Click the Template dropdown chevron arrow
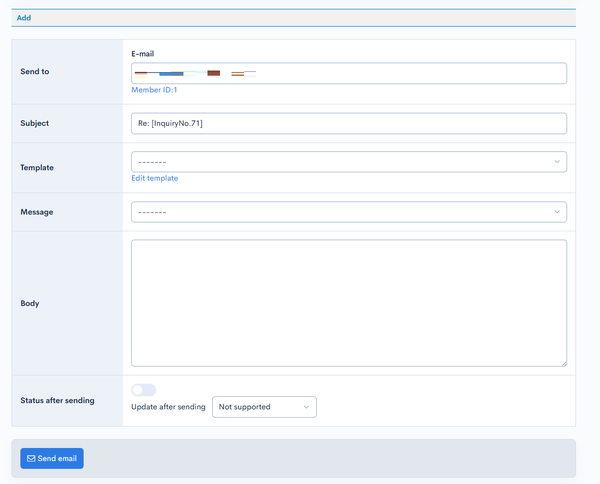The height and width of the screenshot is (484, 600). tap(557, 162)
